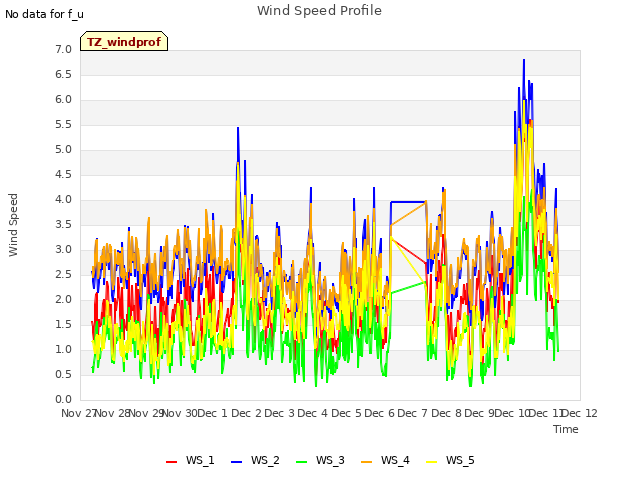The image size is (640, 480).
Task: Click the 1.0 y-axis tick label
Action: (63, 349)
